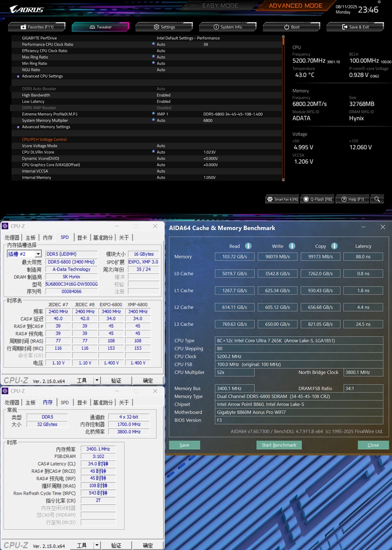
Task: Minimize the bottom CPU-Z window
Action: [117, 391]
